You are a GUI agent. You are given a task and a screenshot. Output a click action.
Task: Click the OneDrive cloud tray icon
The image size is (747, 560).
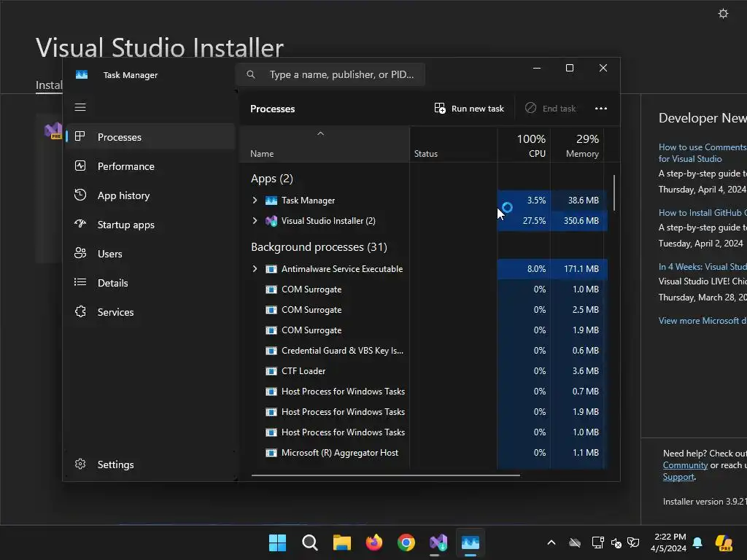tap(575, 542)
